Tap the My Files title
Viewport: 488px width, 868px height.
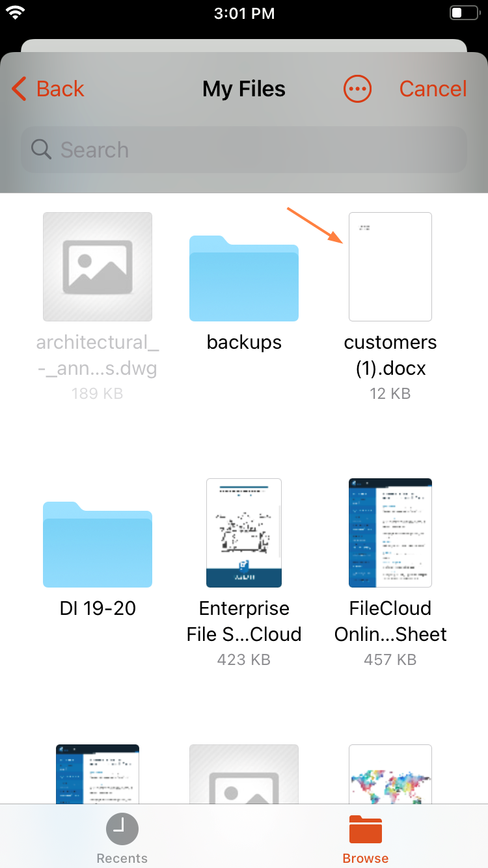pos(243,88)
